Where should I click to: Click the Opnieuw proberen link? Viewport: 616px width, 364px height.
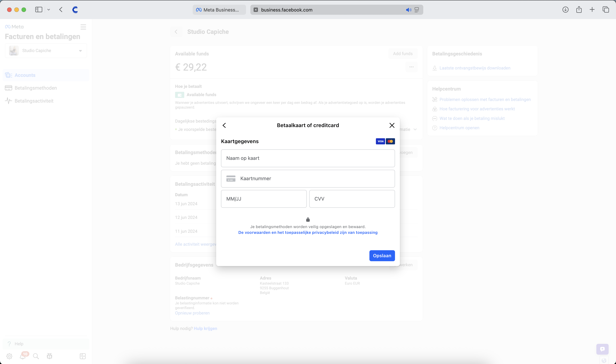[x=192, y=313]
